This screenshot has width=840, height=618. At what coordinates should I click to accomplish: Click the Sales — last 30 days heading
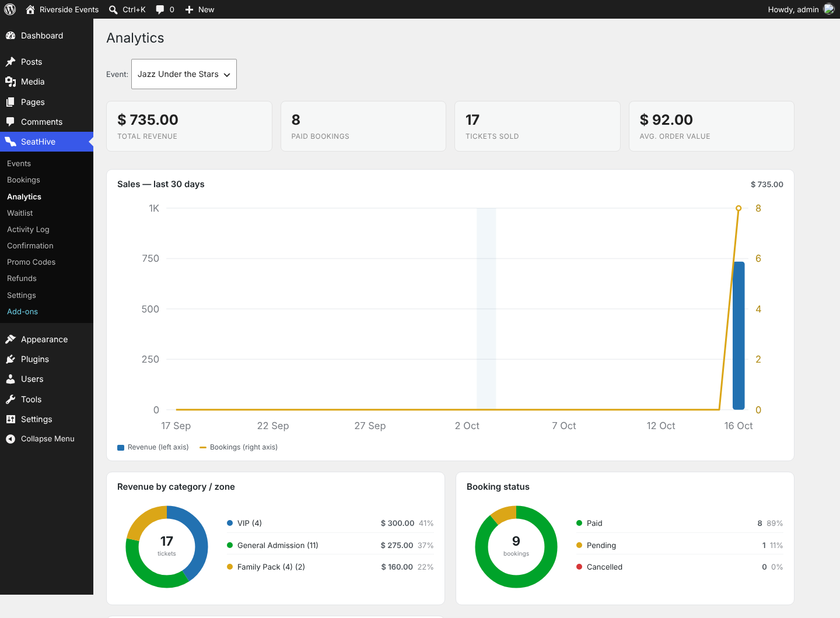tap(161, 184)
